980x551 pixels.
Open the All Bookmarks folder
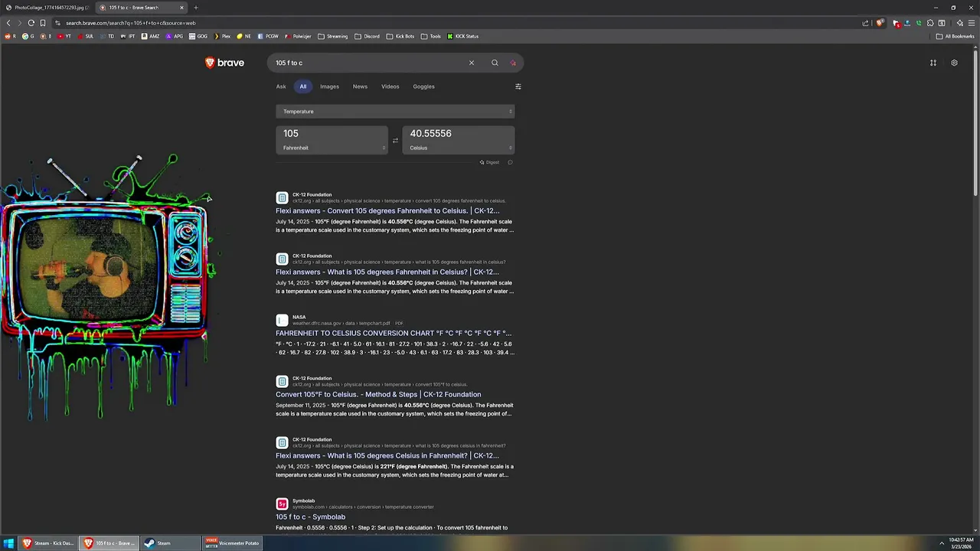(955, 36)
